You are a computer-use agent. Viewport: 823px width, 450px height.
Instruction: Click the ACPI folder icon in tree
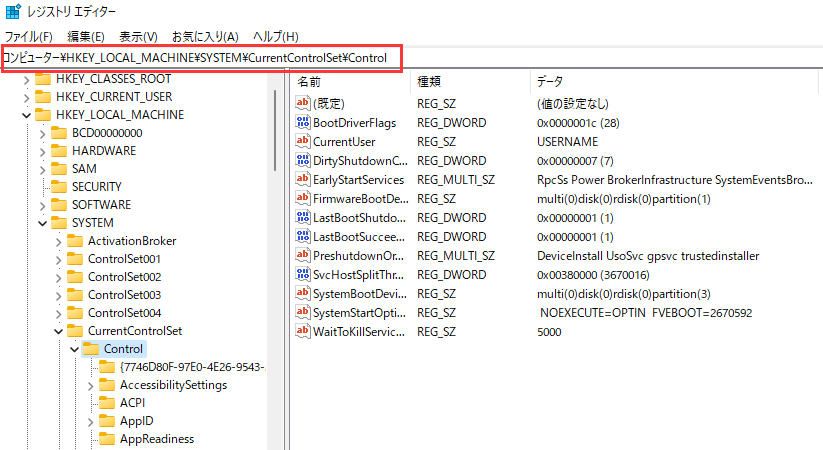(106, 403)
